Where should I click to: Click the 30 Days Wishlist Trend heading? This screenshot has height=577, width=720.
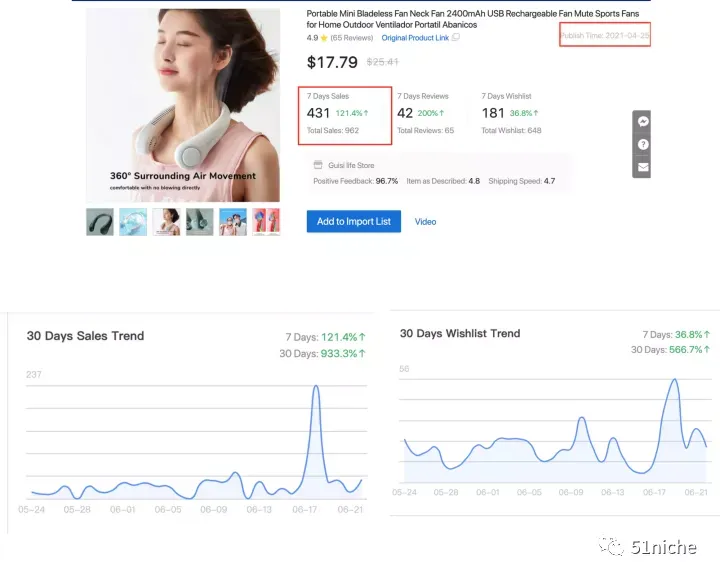tap(460, 333)
